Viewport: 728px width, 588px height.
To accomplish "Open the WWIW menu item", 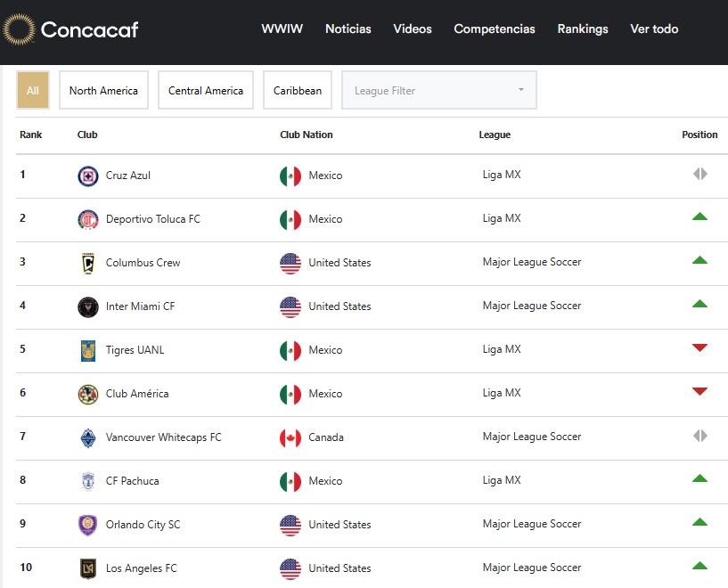I will [x=282, y=29].
